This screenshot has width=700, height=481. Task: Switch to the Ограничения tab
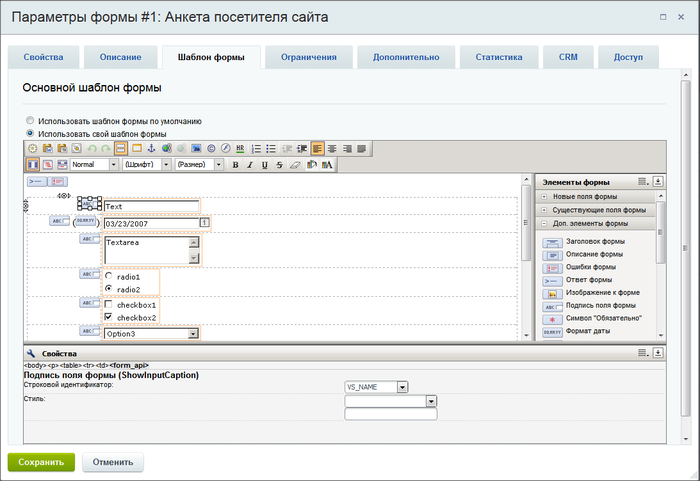(x=309, y=57)
